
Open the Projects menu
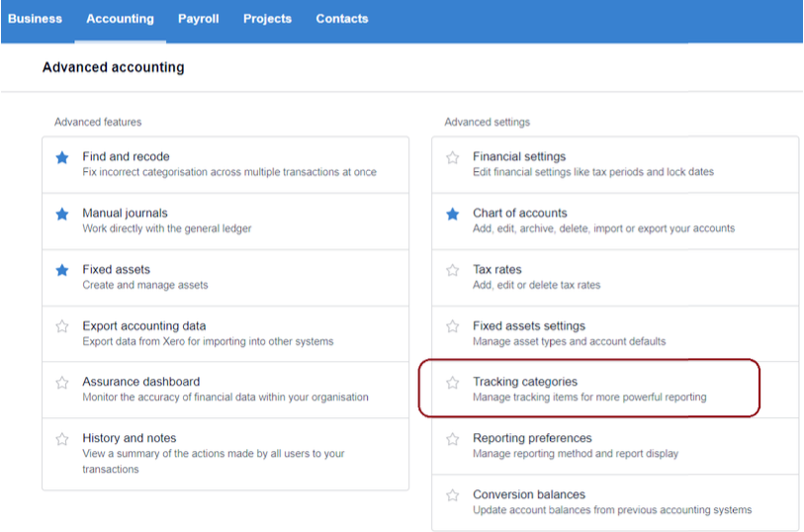267,19
